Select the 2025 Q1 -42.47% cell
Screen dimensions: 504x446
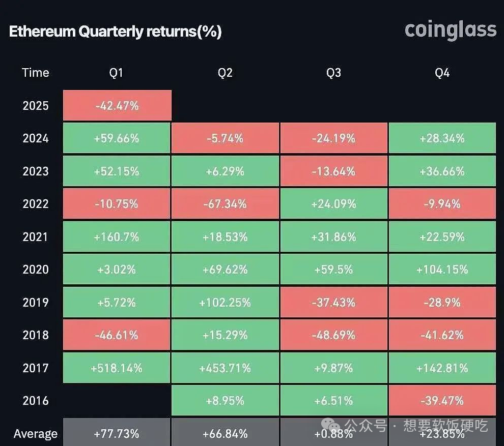pyautogui.click(x=117, y=106)
